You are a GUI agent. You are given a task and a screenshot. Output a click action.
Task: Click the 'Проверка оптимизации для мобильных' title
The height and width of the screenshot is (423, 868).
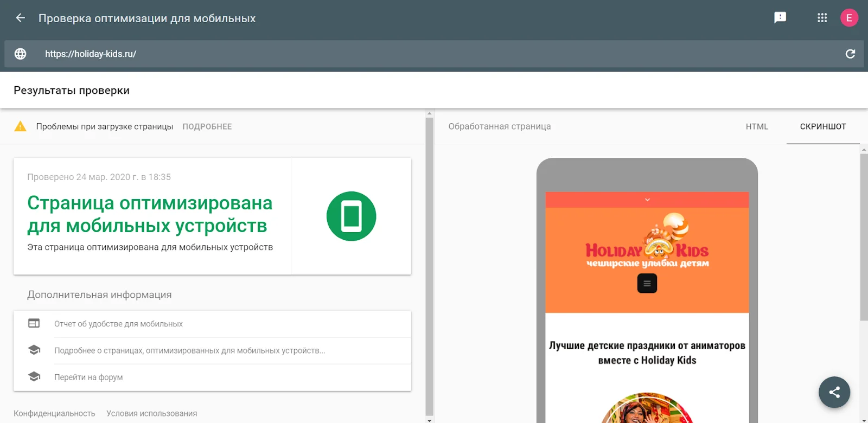147,18
